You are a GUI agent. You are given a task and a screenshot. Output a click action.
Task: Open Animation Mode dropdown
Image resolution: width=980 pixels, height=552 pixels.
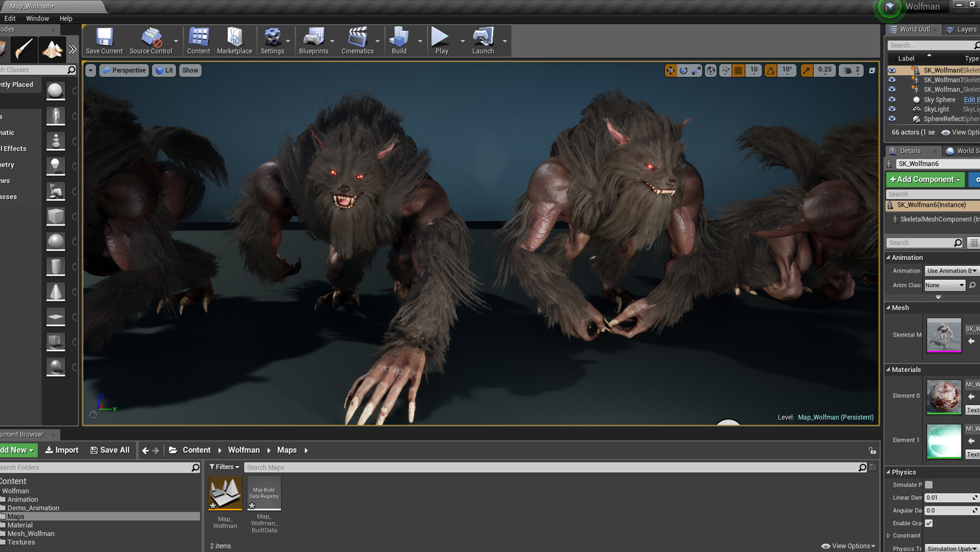(x=952, y=271)
